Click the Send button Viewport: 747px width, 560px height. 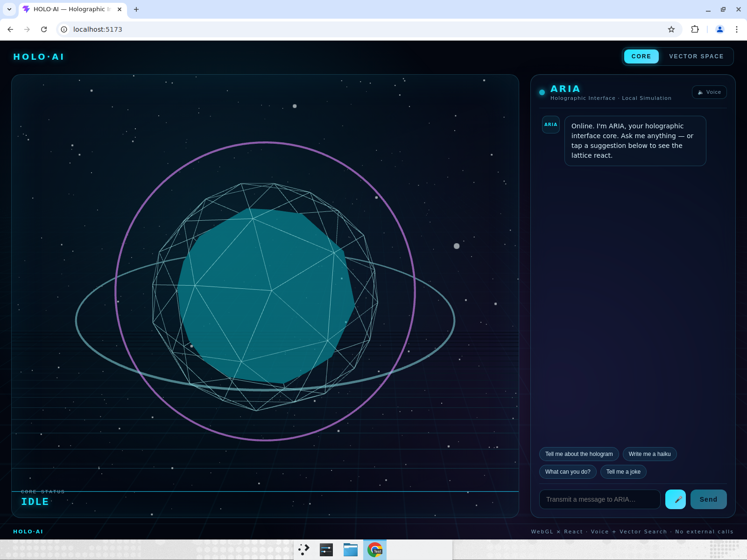[x=708, y=499]
